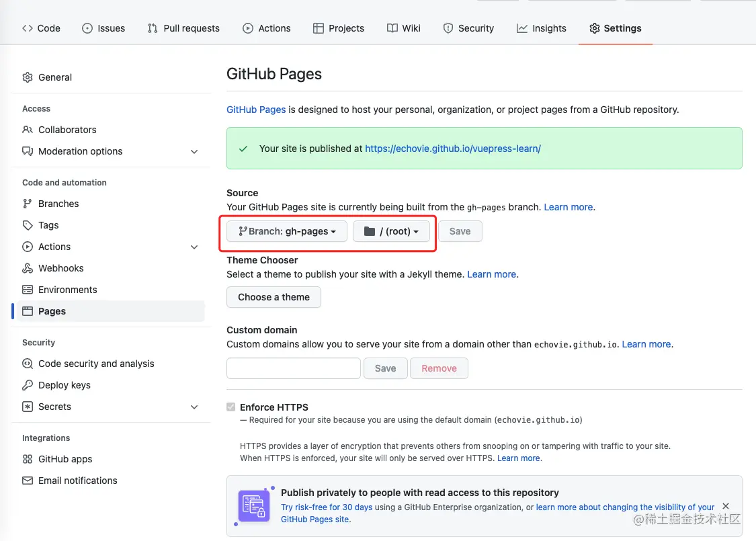Switch to the Insights tab
Image resolution: width=756 pixels, height=541 pixels.
[x=542, y=28]
